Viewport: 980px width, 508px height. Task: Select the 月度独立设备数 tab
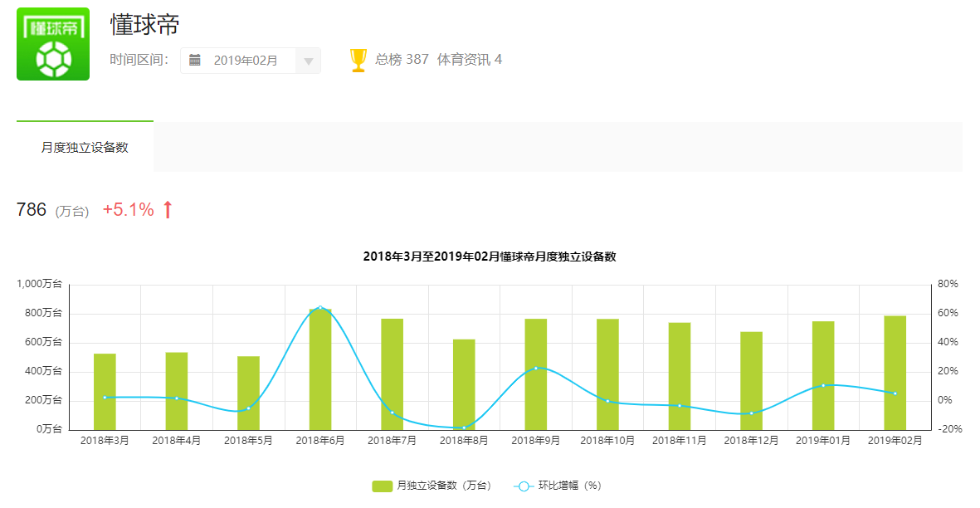[85, 147]
